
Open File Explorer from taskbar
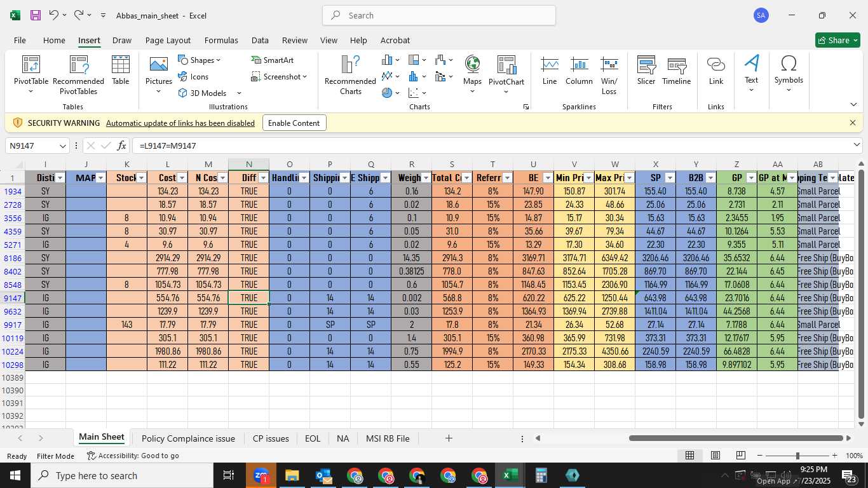[292, 475]
